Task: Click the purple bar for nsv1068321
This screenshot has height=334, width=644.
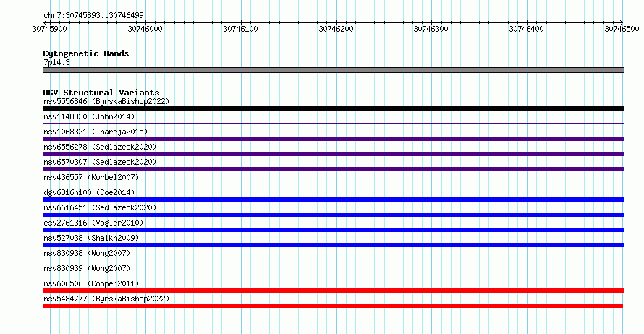Action: (333, 139)
